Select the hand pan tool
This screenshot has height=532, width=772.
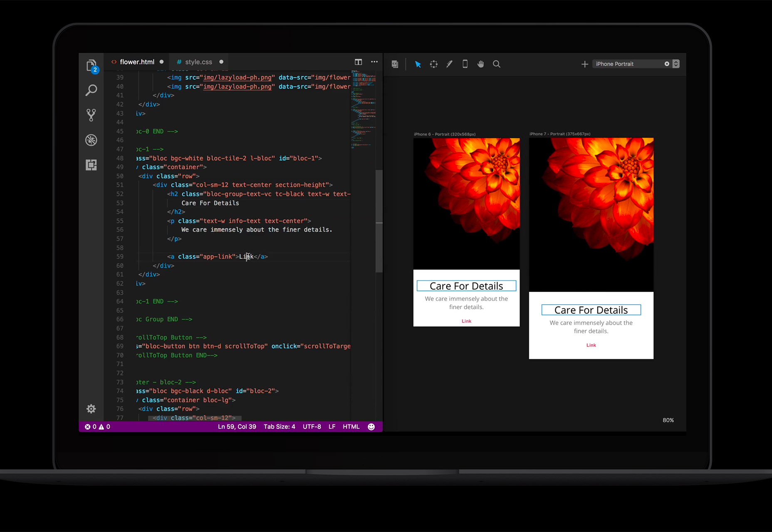(x=481, y=64)
